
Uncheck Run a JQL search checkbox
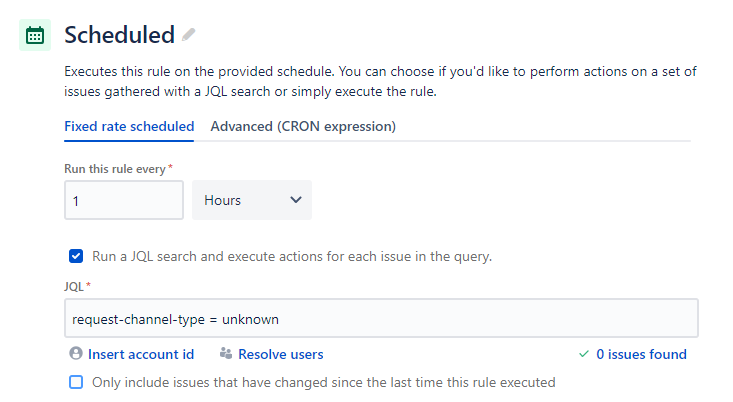click(76, 256)
